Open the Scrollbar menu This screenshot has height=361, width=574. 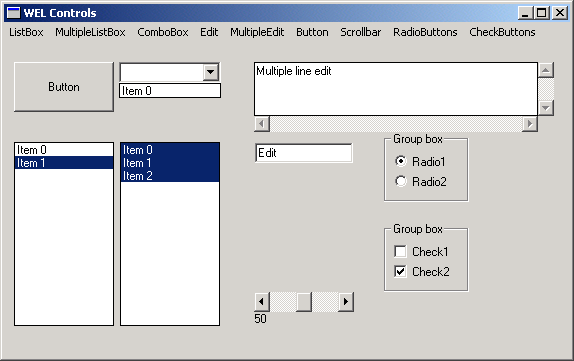(361, 32)
